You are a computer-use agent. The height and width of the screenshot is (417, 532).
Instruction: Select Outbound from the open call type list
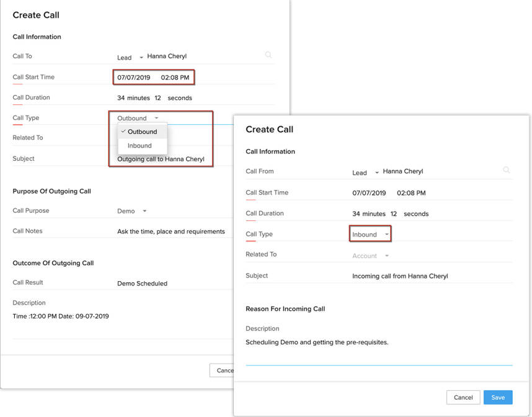pos(141,132)
